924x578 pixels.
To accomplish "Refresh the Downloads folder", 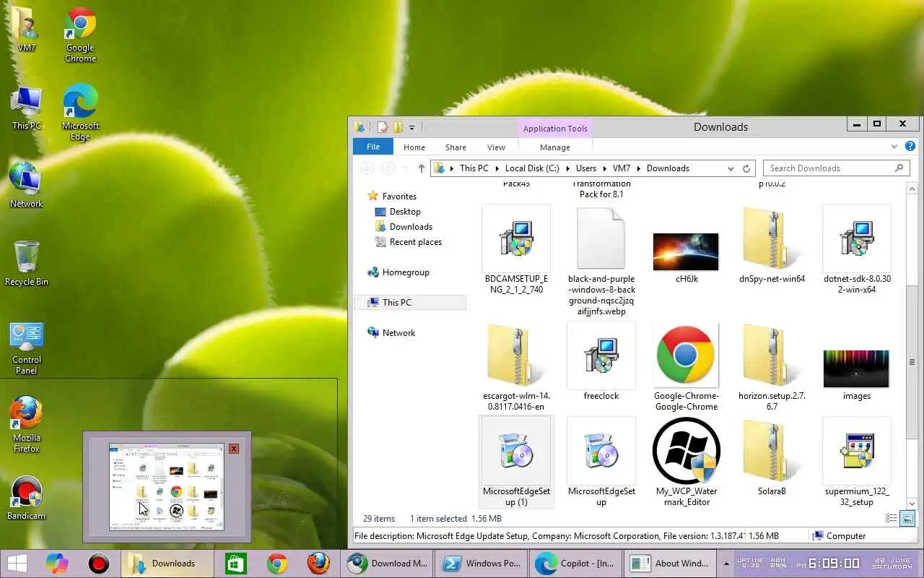I will (x=746, y=168).
